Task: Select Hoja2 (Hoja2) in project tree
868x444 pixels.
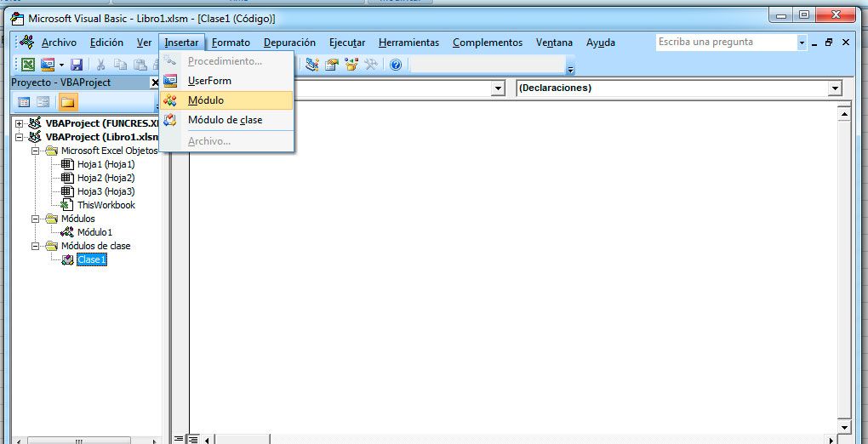Action: click(106, 178)
